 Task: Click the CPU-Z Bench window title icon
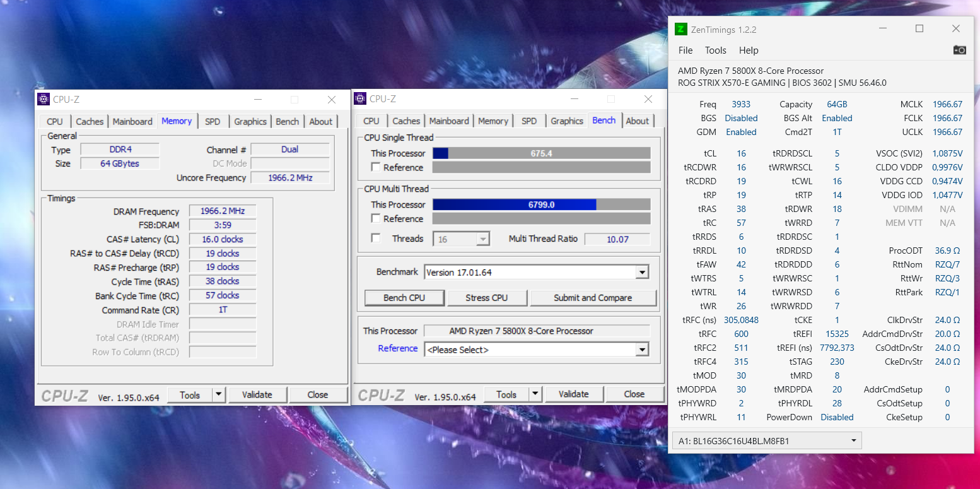(x=360, y=98)
